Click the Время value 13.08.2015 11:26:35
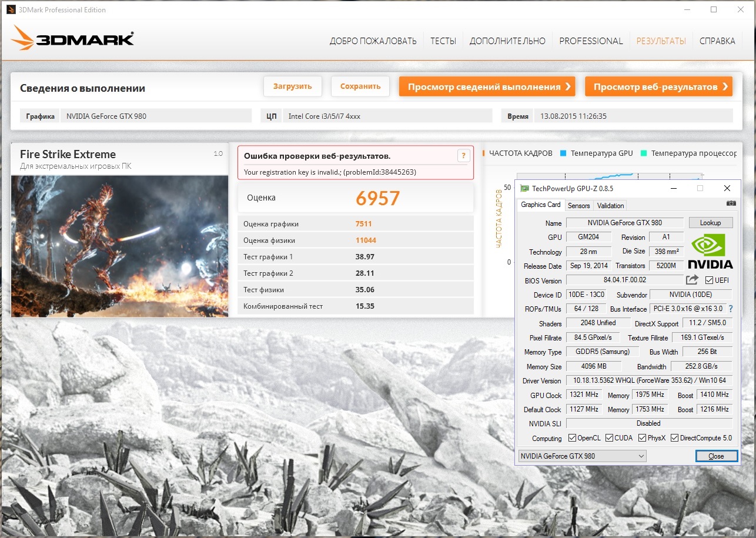Screen dimensions: 756x538 coord(634,116)
